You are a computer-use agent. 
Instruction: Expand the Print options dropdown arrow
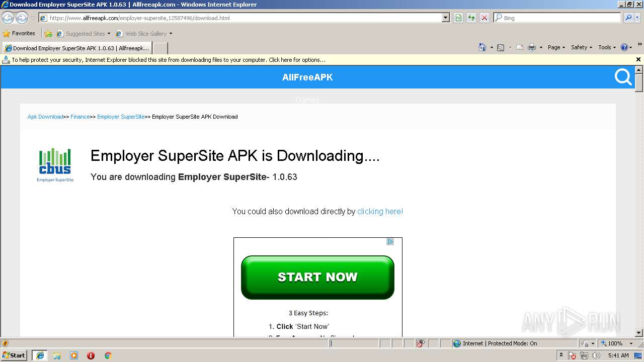(541, 48)
